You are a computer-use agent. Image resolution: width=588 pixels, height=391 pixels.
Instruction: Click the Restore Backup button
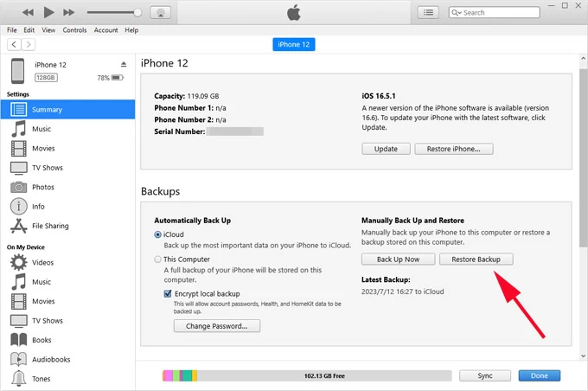(x=476, y=259)
